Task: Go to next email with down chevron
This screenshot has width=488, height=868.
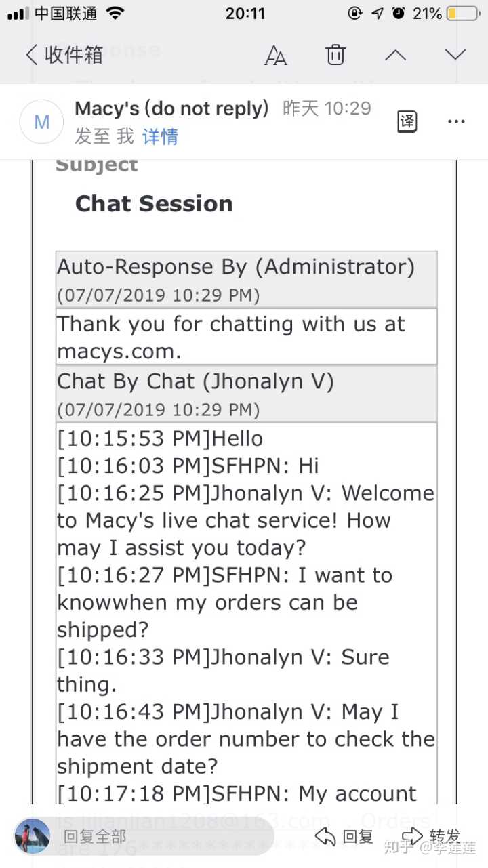Action: [x=455, y=55]
